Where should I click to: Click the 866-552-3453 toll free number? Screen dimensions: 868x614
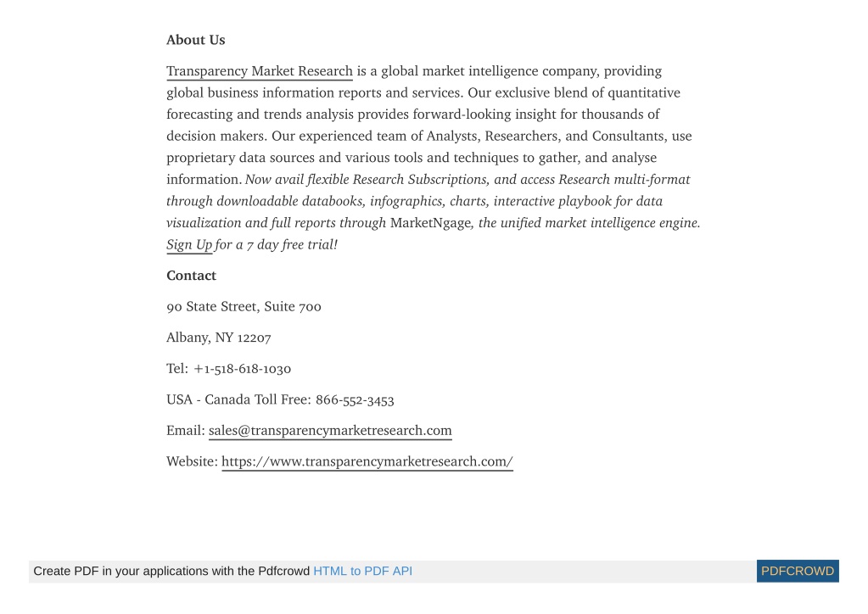pos(355,399)
